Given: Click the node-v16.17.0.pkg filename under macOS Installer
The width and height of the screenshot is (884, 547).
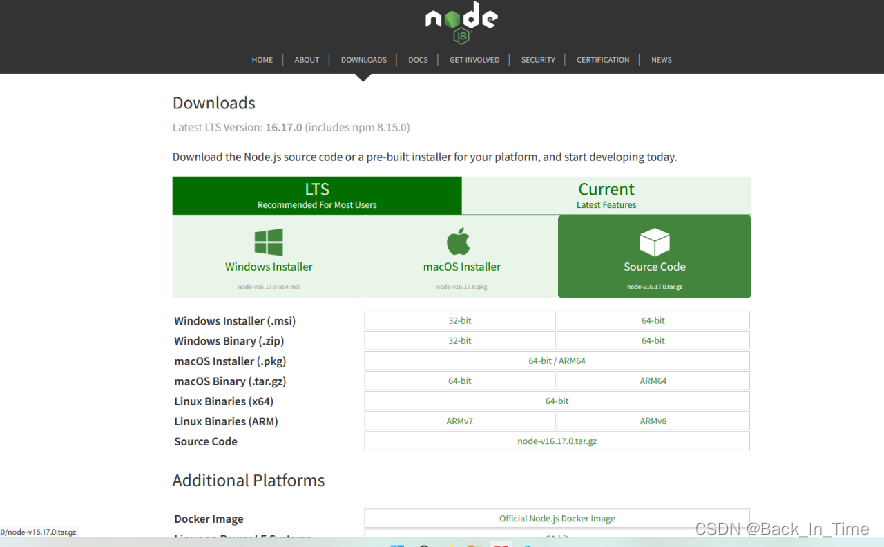Looking at the screenshot, I should coord(462,287).
